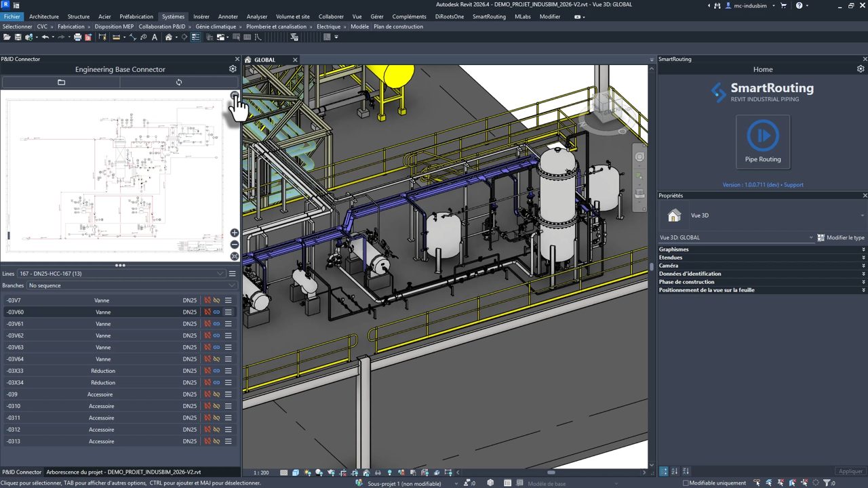Click the Support link in SmartRouting panel

tap(793, 184)
